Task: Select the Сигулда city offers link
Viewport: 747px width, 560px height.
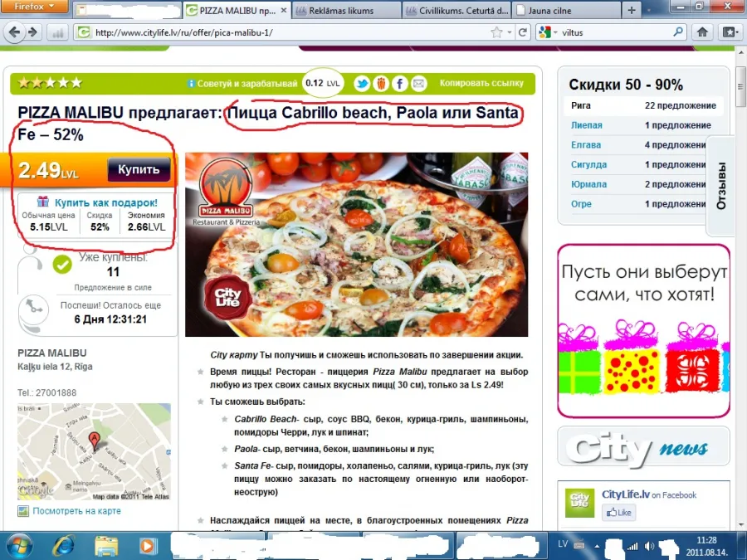Action: 588,165
